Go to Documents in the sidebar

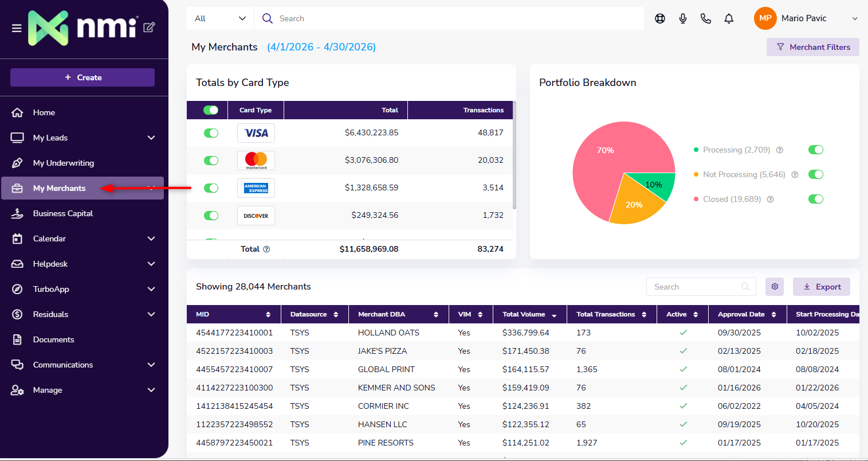(53, 339)
